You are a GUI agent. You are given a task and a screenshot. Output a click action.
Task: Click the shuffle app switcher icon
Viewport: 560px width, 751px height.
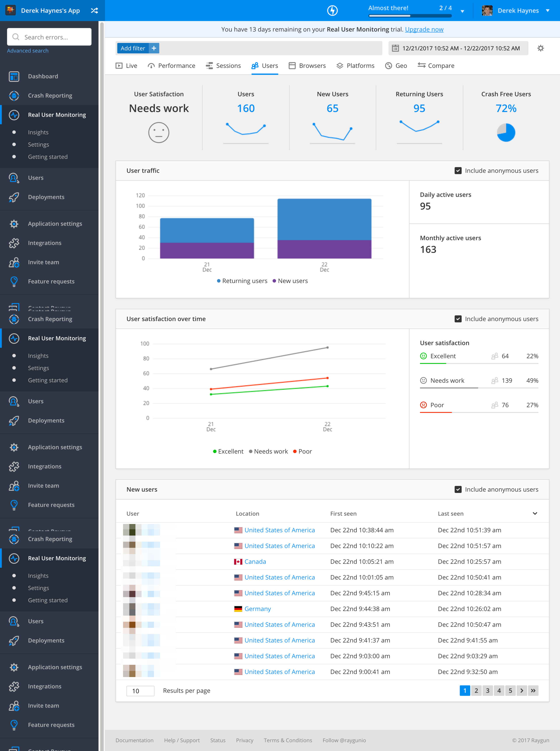94,10
